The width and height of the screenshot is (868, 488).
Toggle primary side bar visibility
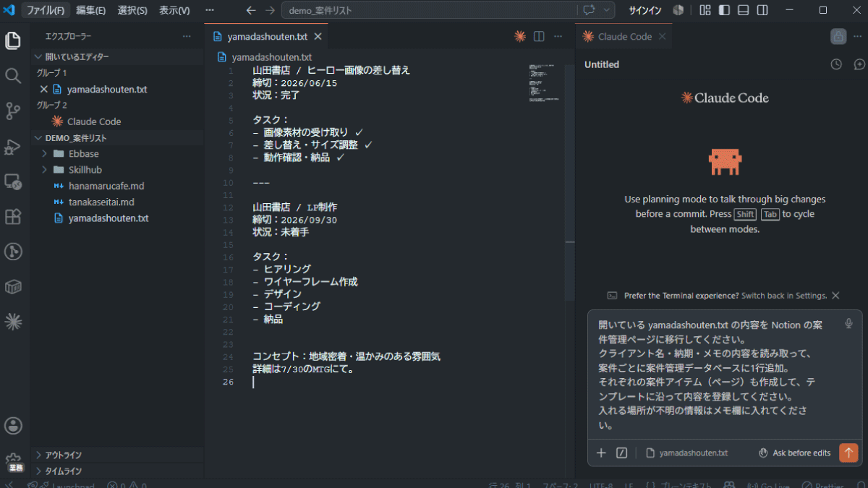coord(725,10)
